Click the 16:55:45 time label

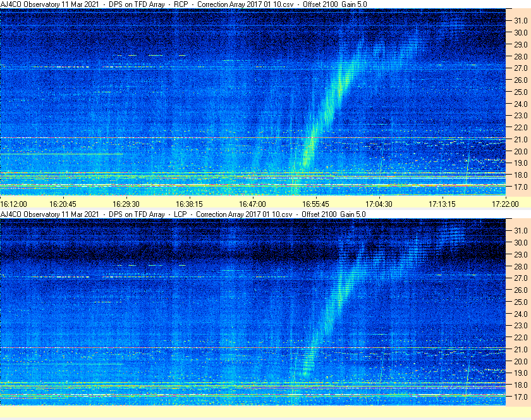point(315,204)
